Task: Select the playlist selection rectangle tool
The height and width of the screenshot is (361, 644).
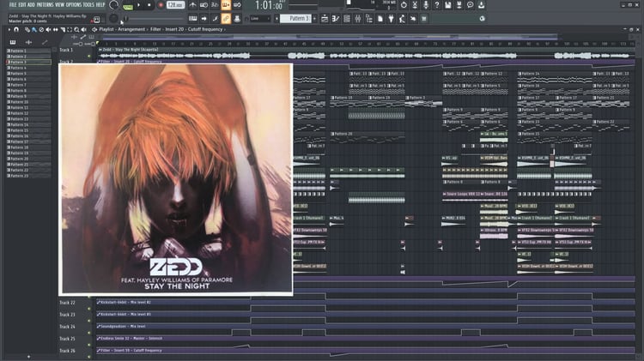Action: pyautogui.click(x=70, y=29)
